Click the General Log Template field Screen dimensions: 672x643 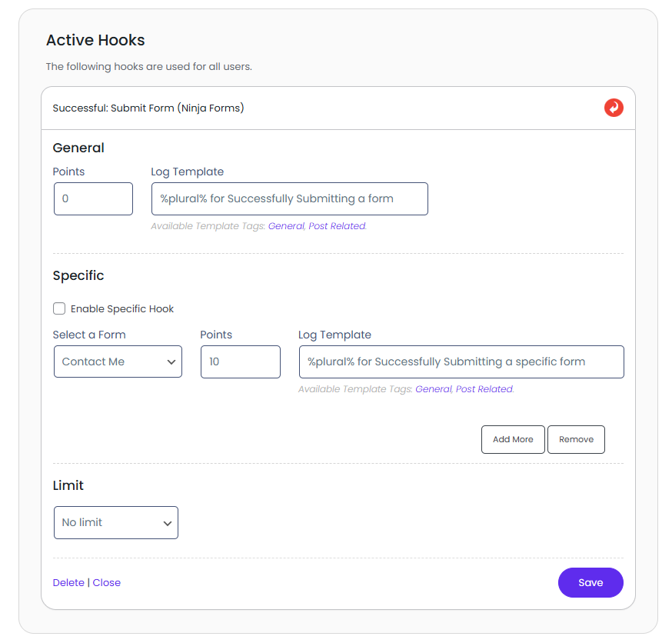coord(289,198)
